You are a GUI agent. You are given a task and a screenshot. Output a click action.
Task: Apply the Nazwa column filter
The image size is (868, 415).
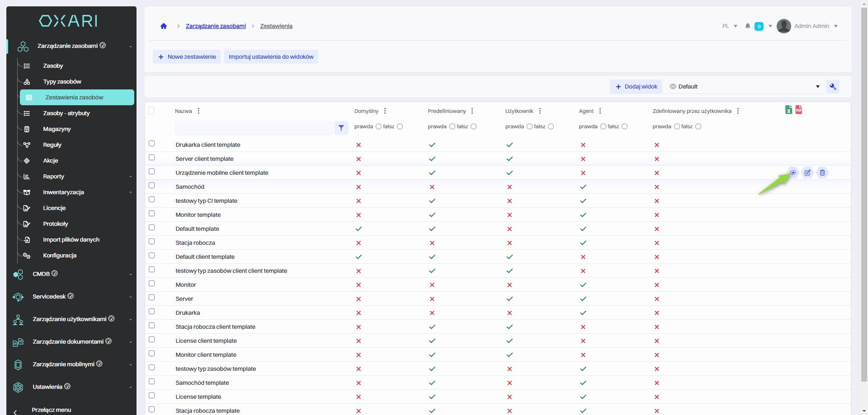(x=341, y=128)
